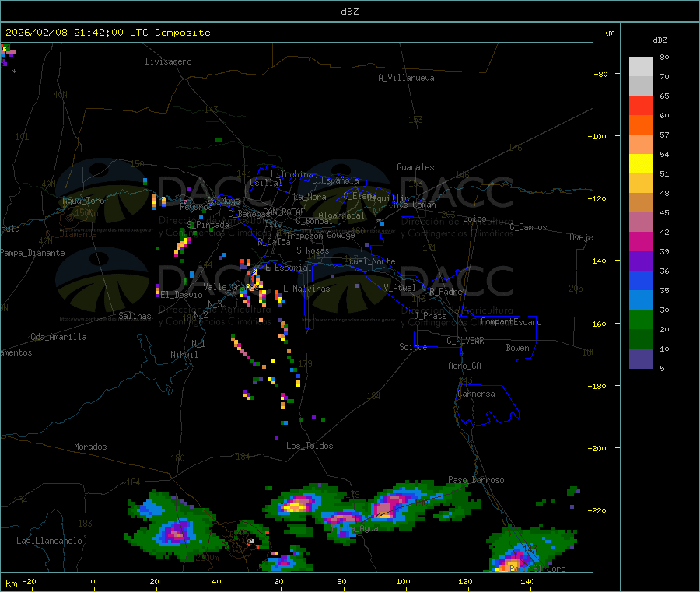Click the yellow 51-54 dBZ legend swatch
Image resolution: width=700 pixels, height=592 pixels.
pyautogui.click(x=641, y=164)
